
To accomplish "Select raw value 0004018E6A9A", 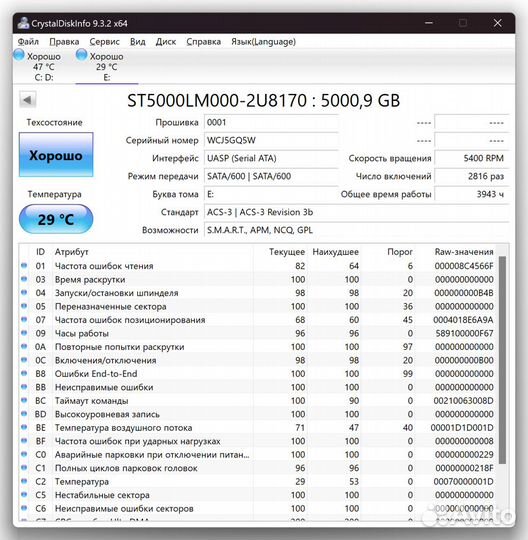I will click(x=463, y=320).
